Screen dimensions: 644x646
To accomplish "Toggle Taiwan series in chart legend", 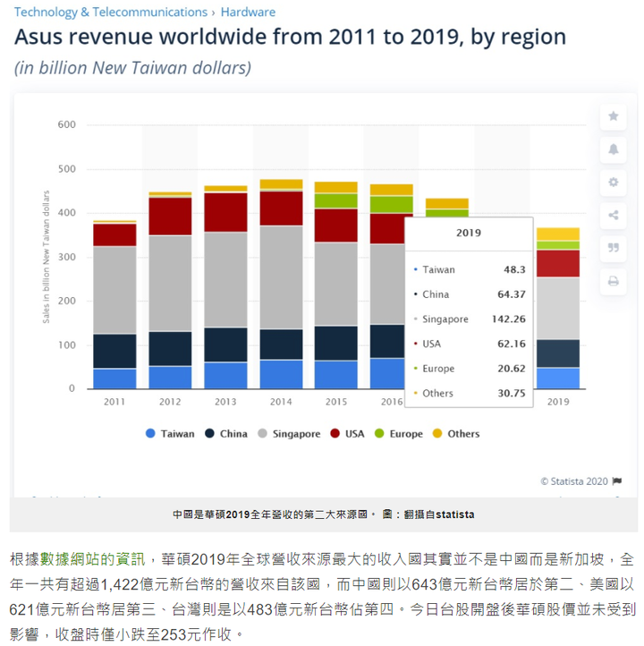I will (x=170, y=433).
